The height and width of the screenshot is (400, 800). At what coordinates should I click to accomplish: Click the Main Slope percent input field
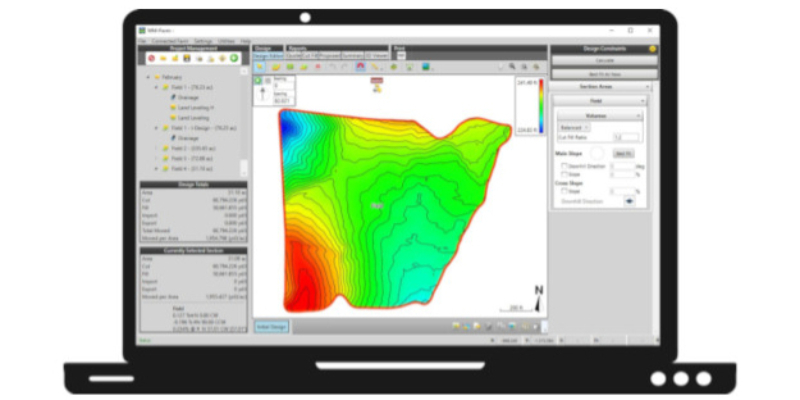pos(622,174)
